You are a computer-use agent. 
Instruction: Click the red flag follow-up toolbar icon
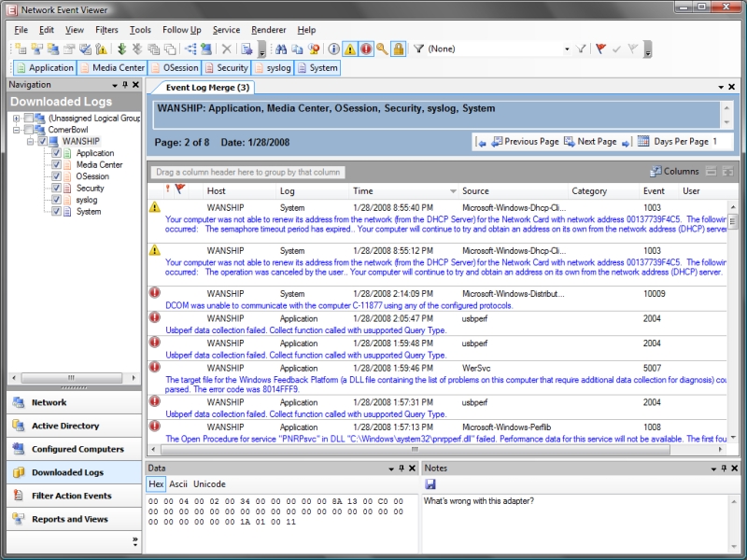(x=600, y=49)
